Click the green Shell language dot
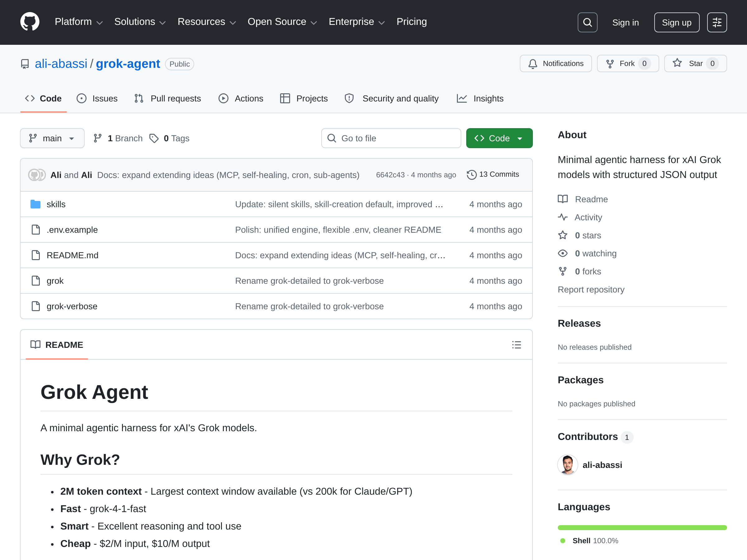Viewport: 747px width, 560px height. pyautogui.click(x=563, y=541)
